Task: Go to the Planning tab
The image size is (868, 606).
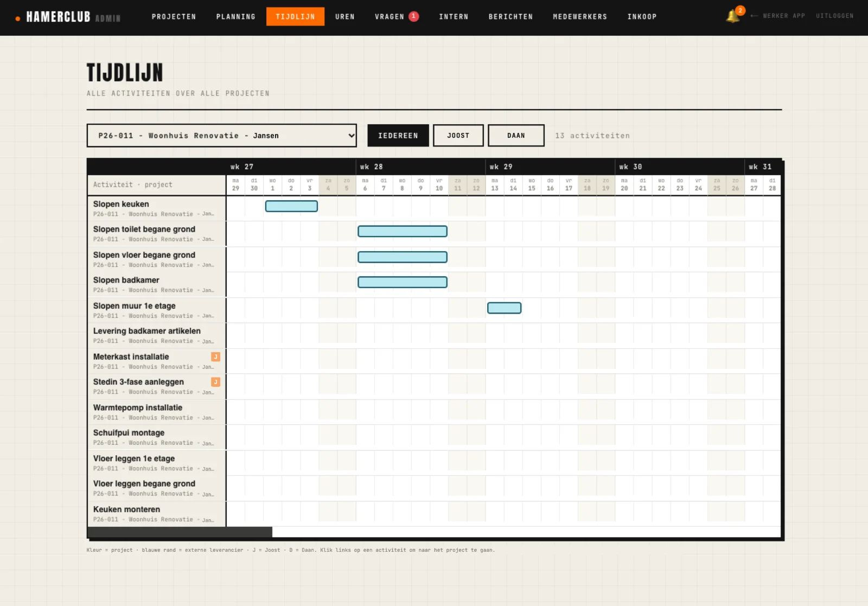Action: [235, 17]
